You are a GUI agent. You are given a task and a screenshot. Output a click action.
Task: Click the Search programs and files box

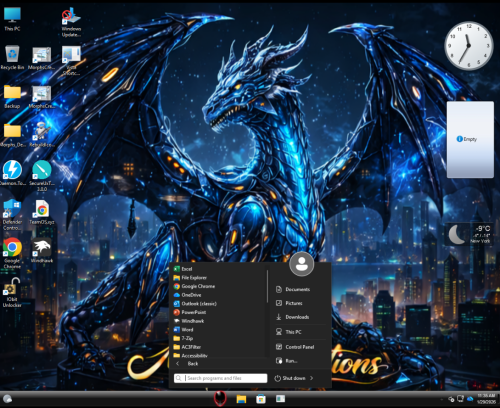point(220,378)
